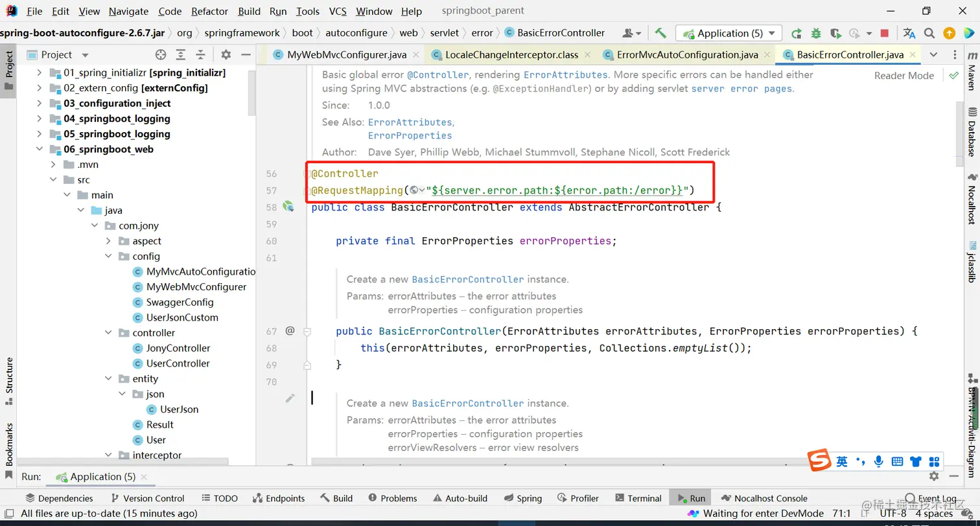Click the 71:1 line position indicator
980x526 pixels.
(x=841, y=513)
